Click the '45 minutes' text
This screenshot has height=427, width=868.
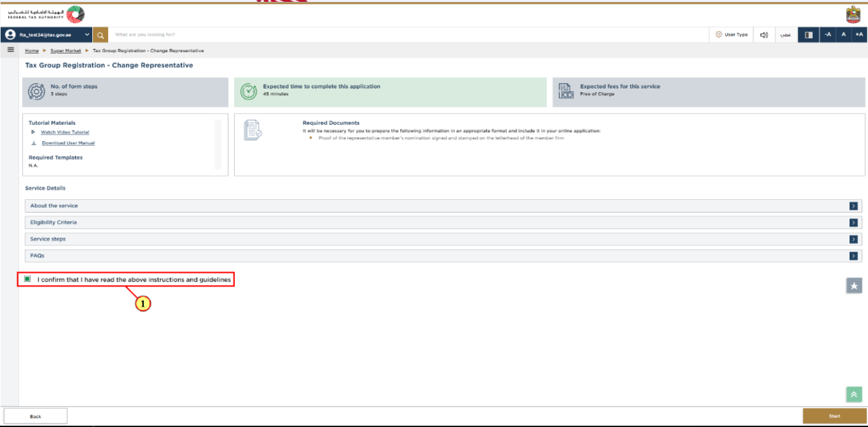click(275, 94)
